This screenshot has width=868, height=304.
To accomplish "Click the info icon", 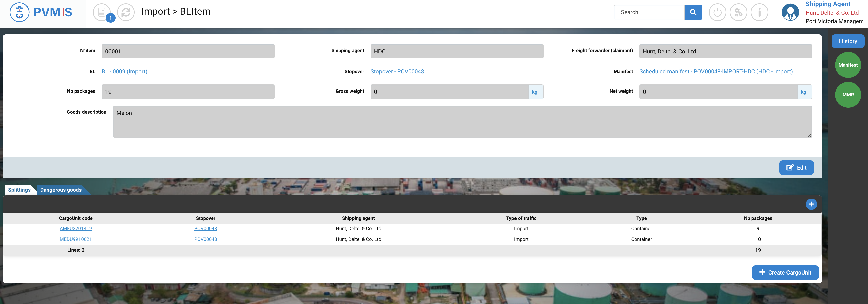I will pyautogui.click(x=759, y=12).
